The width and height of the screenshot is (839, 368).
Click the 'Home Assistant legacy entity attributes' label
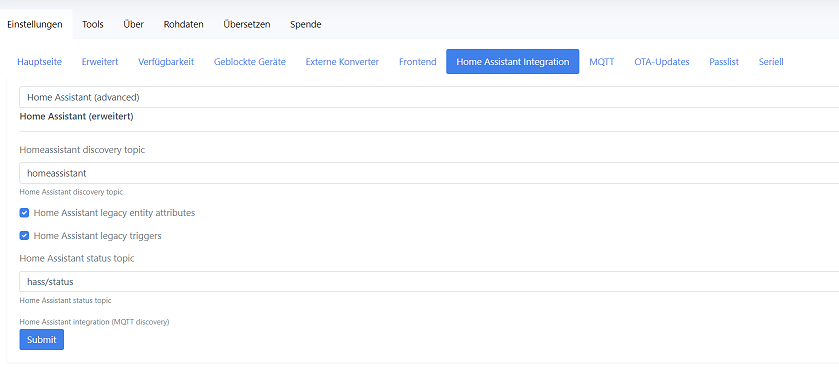pos(115,213)
